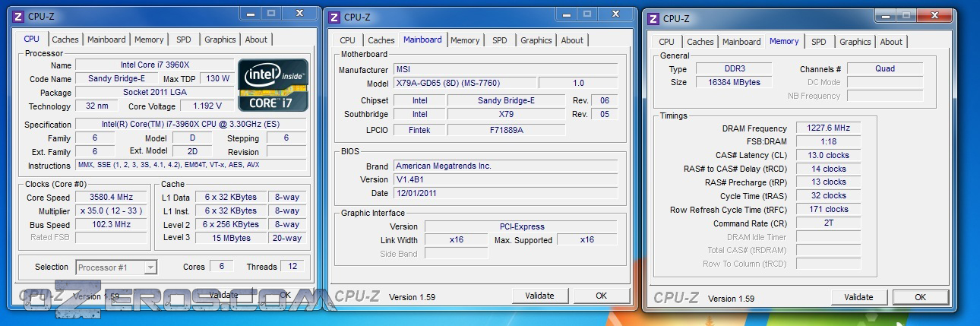The height and width of the screenshot is (326, 980).
Task: Click the BIOS Date value 12/01/2011
Action: (505, 193)
